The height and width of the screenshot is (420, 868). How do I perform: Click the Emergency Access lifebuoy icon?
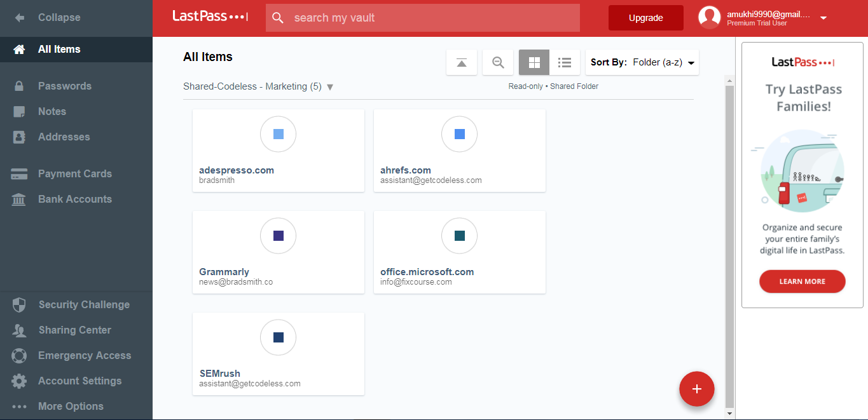pos(20,356)
